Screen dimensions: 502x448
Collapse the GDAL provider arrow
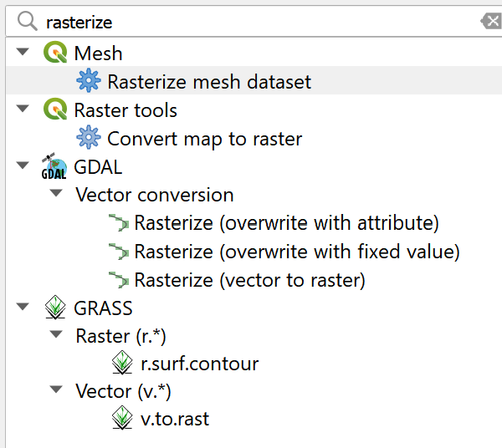click(x=22, y=165)
